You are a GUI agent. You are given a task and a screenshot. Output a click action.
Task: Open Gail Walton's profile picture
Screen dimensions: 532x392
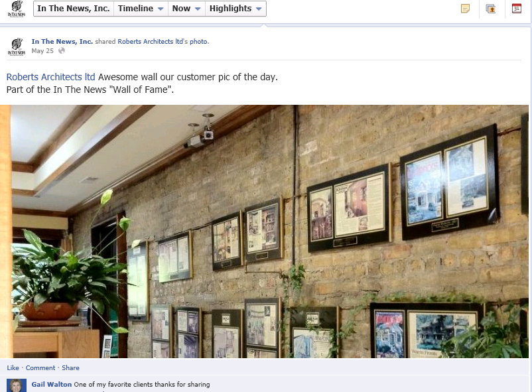click(x=17, y=385)
